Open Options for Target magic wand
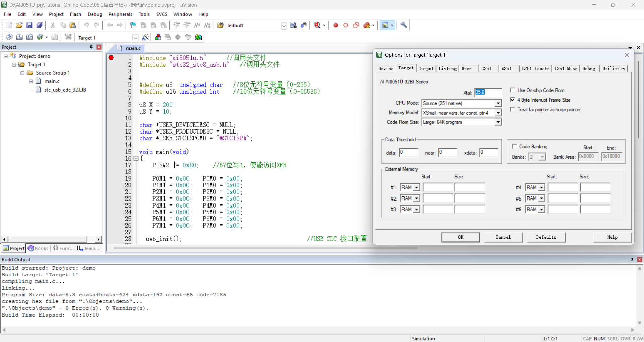The width and height of the screenshot is (644, 342). [x=145, y=37]
